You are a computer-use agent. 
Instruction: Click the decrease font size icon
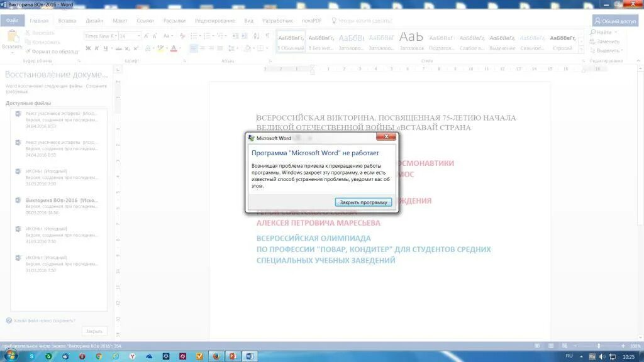(155, 36)
